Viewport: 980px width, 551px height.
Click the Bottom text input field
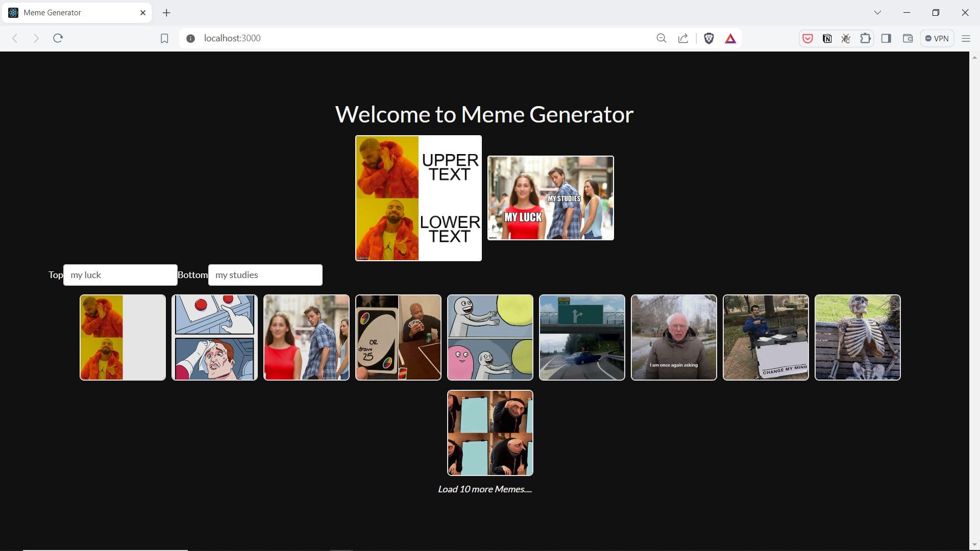(265, 275)
